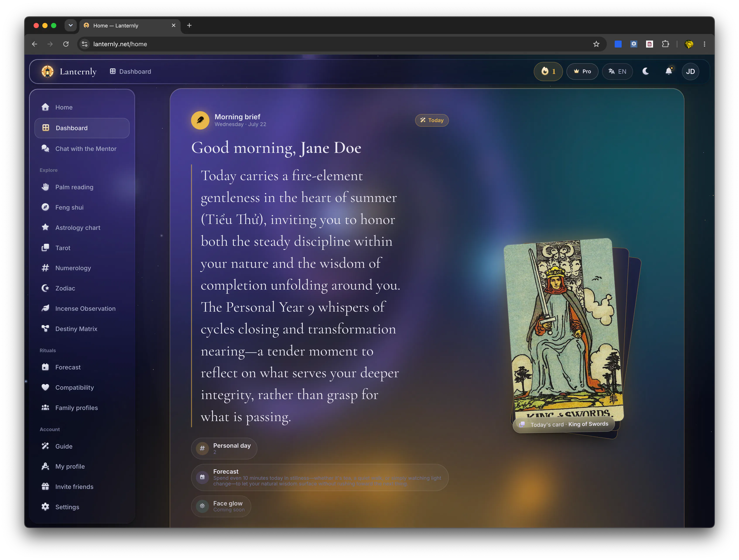Open the Astrology chart page
The height and width of the screenshot is (560, 739).
[82, 228]
